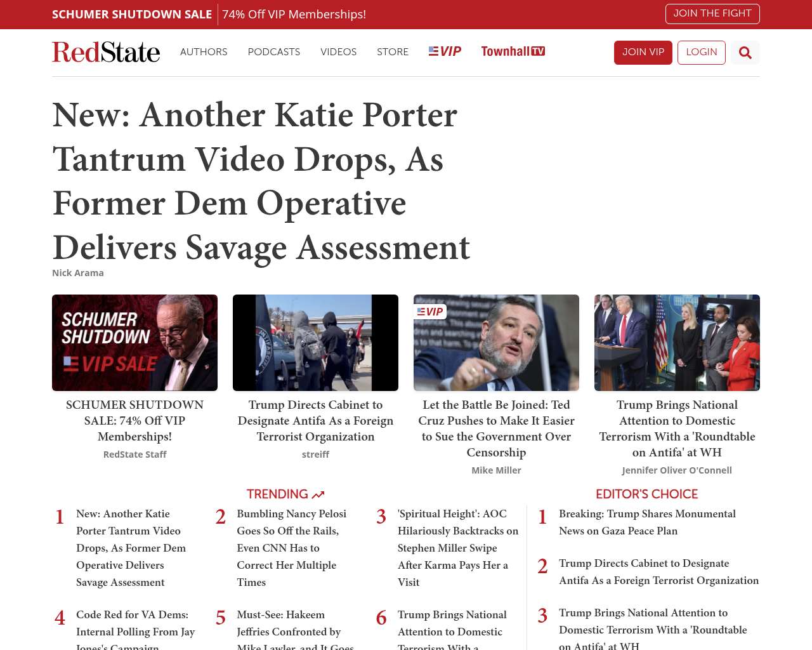Open card title 'Trump Brings National Attention to Domestic Terrorism'

[x=677, y=428]
